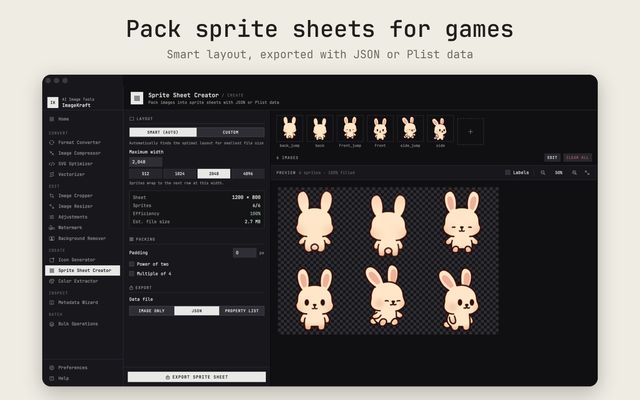The width and height of the screenshot is (640, 400).
Task: Click the Est. file size 2.7 MB value
Action: [253, 222]
